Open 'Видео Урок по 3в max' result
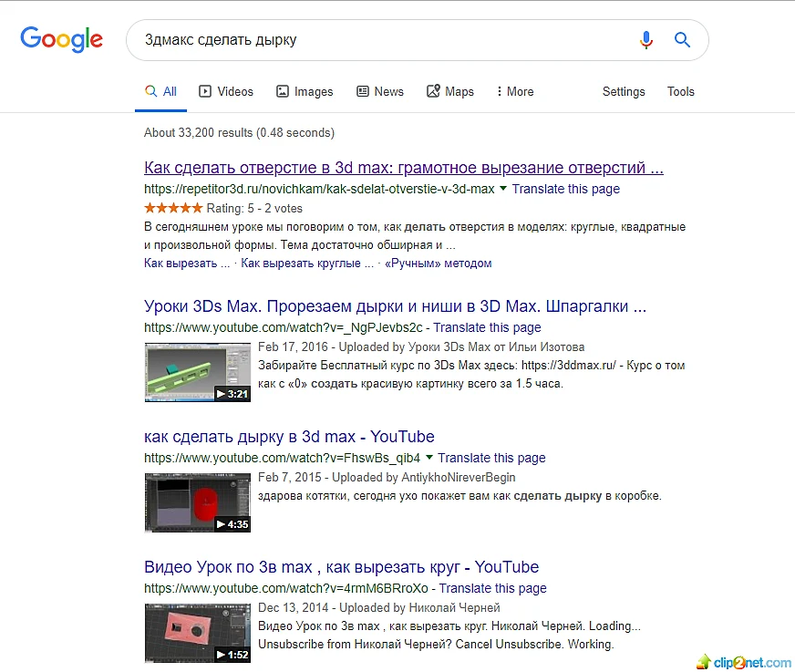The width and height of the screenshot is (795, 672). 341,567
